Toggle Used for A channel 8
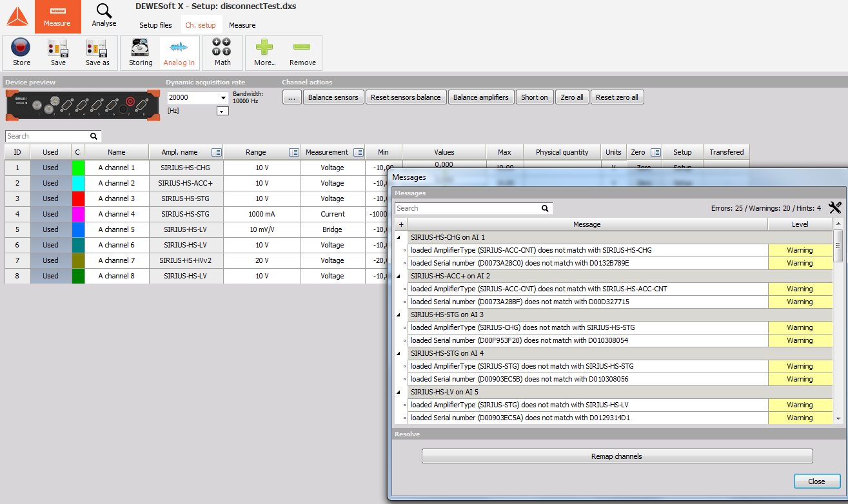Screen dimensions: 848x504 pos(50,276)
